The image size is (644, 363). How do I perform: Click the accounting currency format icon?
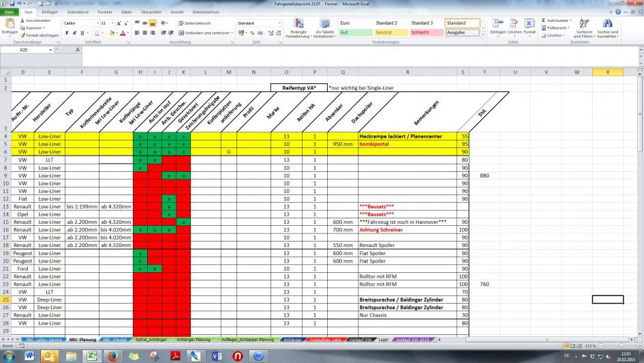(241, 33)
